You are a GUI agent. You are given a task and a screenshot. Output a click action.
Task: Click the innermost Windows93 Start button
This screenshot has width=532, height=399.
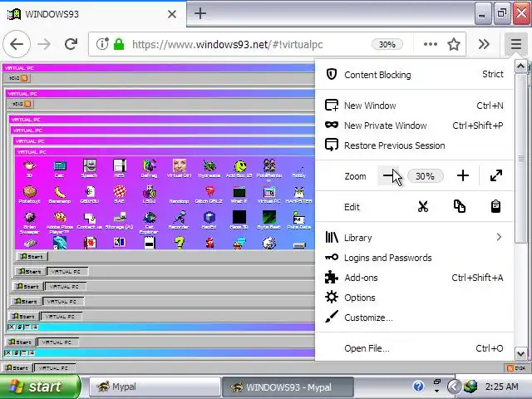click(x=32, y=256)
